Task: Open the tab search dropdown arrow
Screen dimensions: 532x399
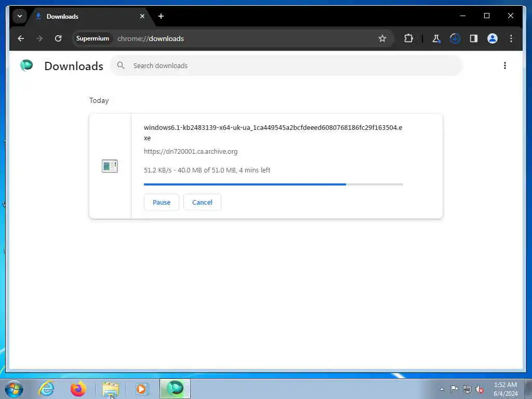Action: pos(20,16)
